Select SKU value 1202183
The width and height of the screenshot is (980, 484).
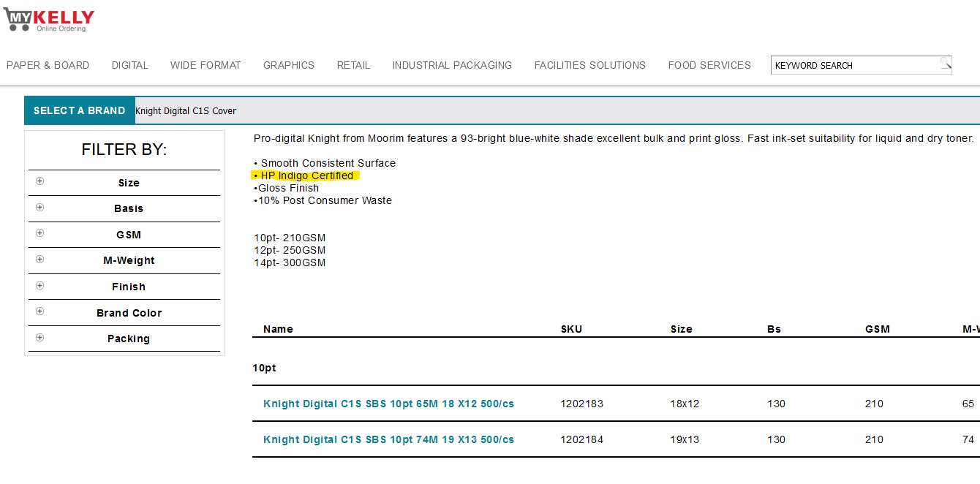coord(582,404)
